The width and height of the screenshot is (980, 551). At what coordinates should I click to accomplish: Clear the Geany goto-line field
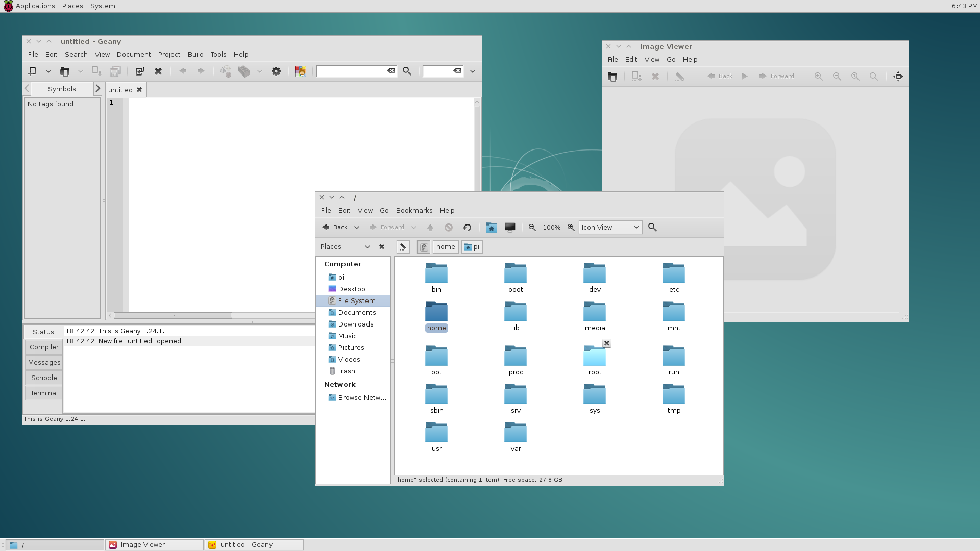[x=457, y=71]
